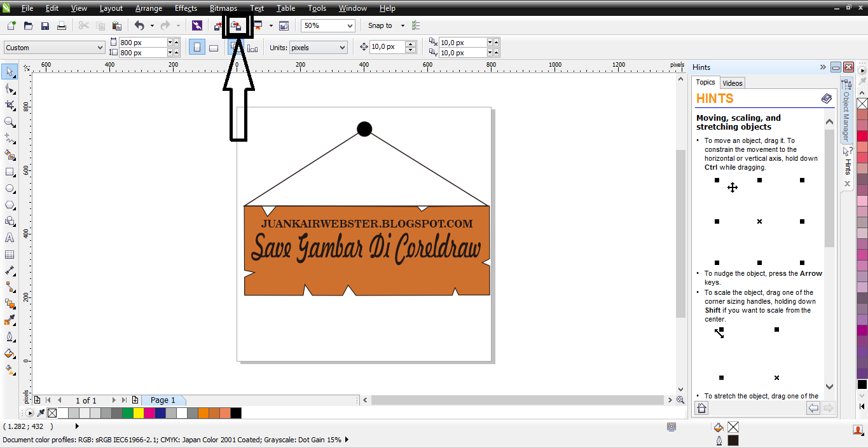
Task: Select the Shape tool
Action: (x=10, y=88)
